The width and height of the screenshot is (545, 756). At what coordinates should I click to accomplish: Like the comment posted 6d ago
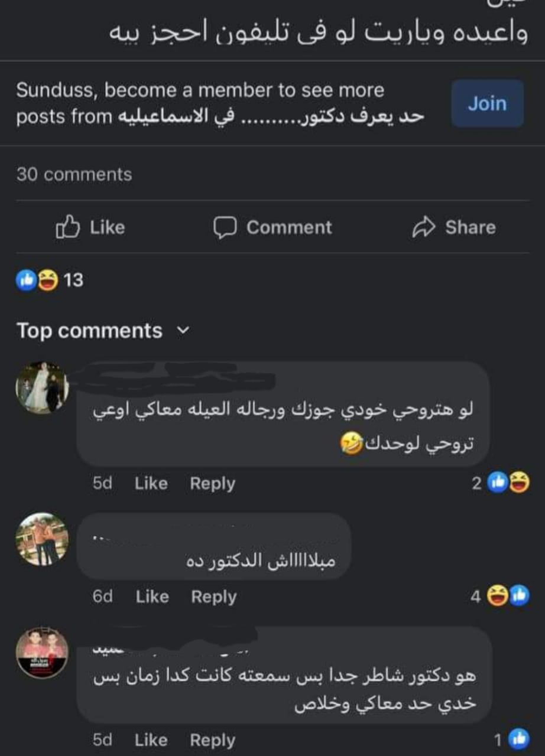coord(152,597)
